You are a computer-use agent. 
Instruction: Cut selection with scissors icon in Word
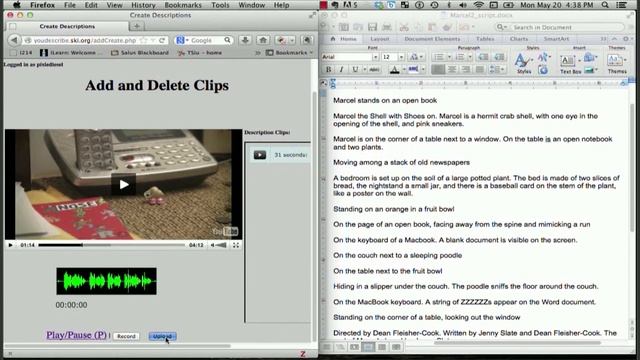pyautogui.click(x=404, y=27)
